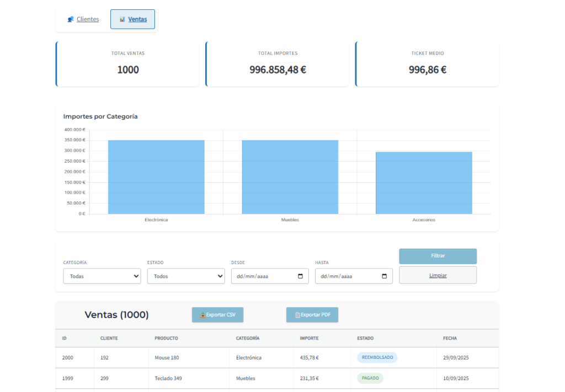This screenshot has width=565, height=392.
Task: Click the PAGADO status badge
Action: click(370, 378)
